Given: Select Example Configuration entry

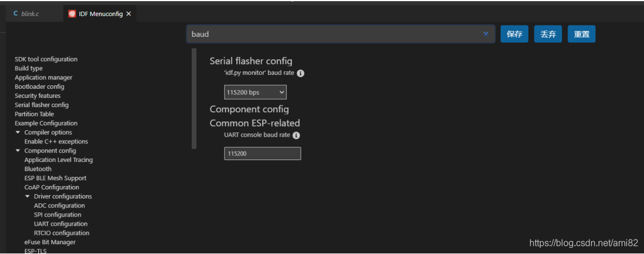Looking at the screenshot, I should 46,123.
